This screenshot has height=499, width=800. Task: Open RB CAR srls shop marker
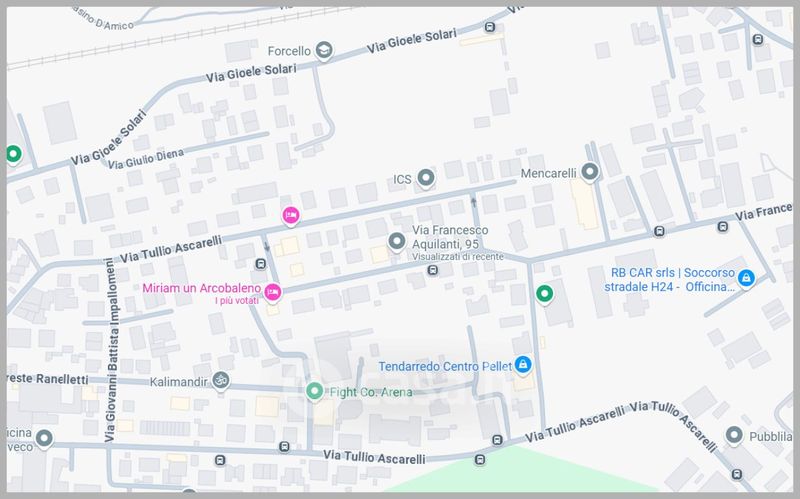point(746,279)
